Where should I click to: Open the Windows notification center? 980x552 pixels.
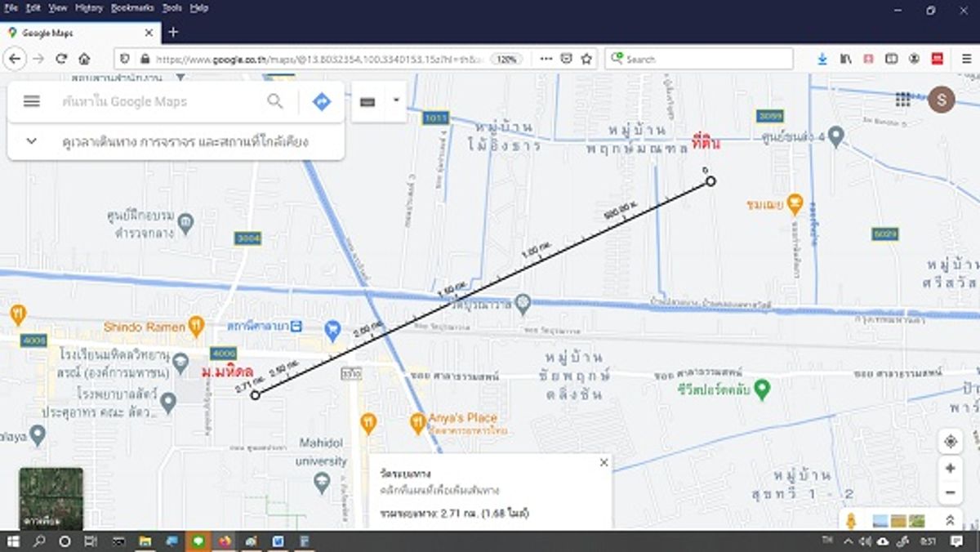point(956,541)
